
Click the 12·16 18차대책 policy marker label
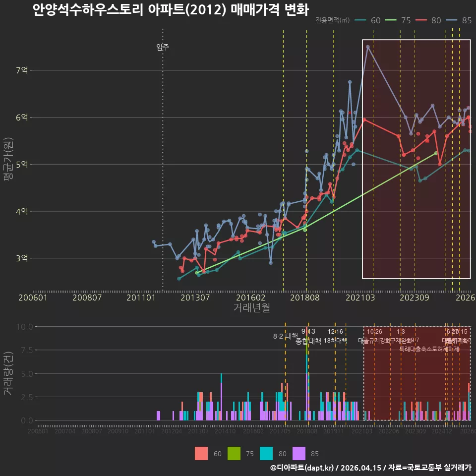pos(335,336)
